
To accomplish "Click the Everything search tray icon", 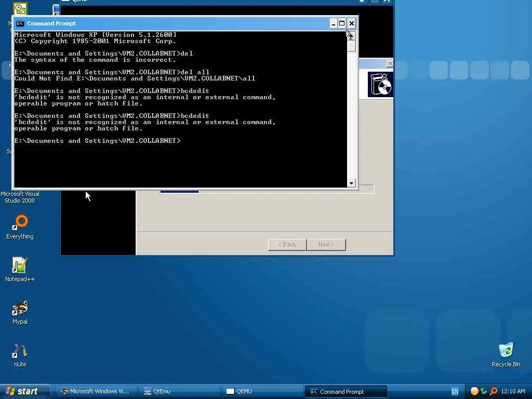I will (x=494, y=392).
